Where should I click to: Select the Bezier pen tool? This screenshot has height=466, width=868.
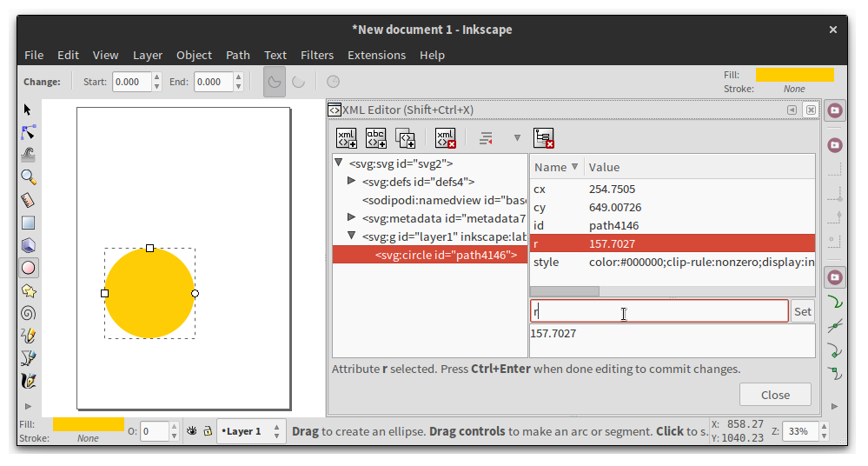pyautogui.click(x=28, y=358)
